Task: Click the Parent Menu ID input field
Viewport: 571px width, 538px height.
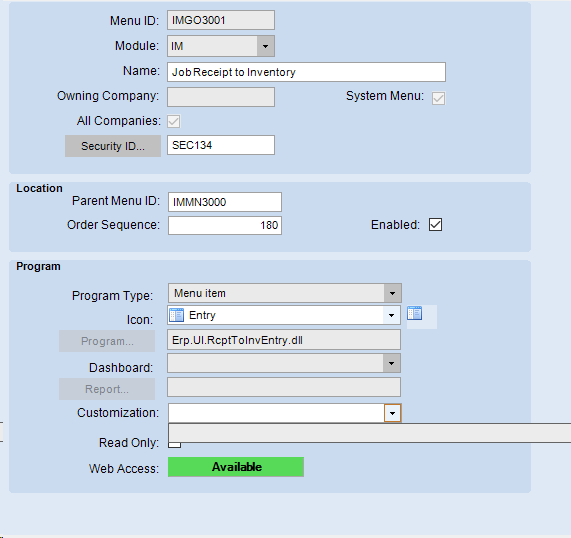Action: (225, 202)
